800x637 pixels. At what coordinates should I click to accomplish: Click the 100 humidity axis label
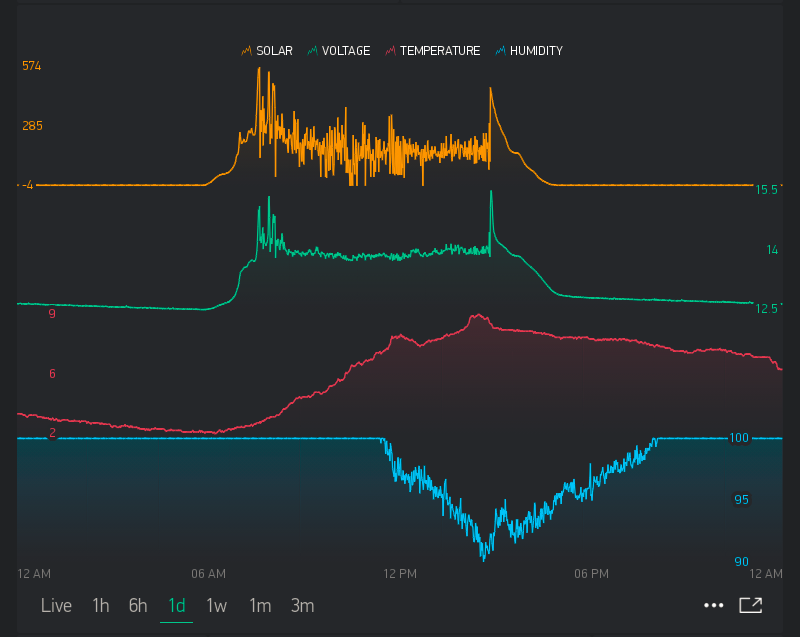coord(739,438)
